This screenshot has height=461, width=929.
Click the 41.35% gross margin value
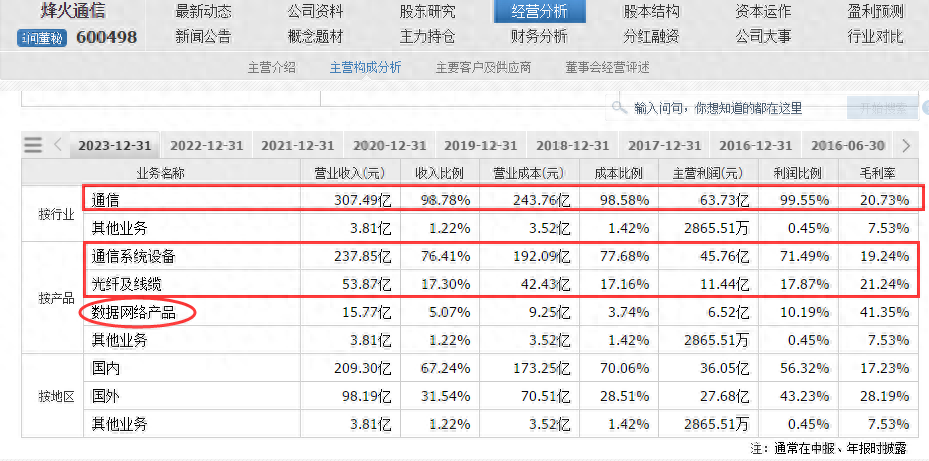(885, 312)
